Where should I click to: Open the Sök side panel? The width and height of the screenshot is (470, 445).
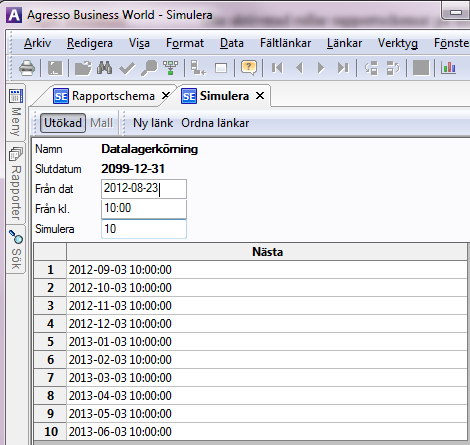16,250
